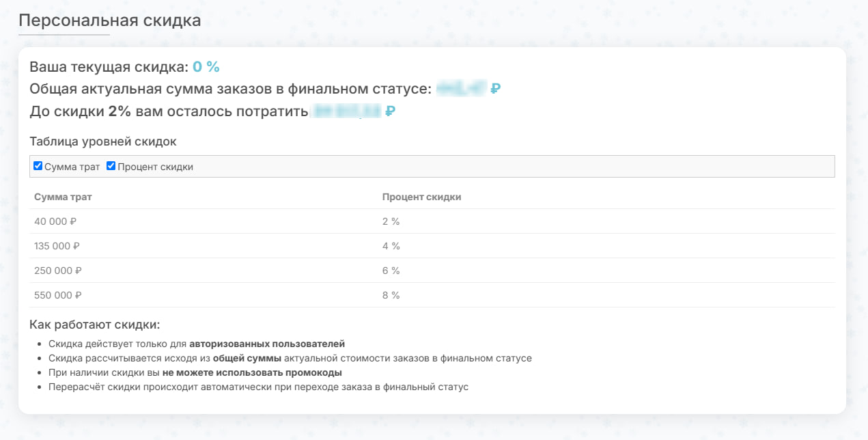Click the 2 % discount cell
The image size is (868, 440).
coord(391,221)
